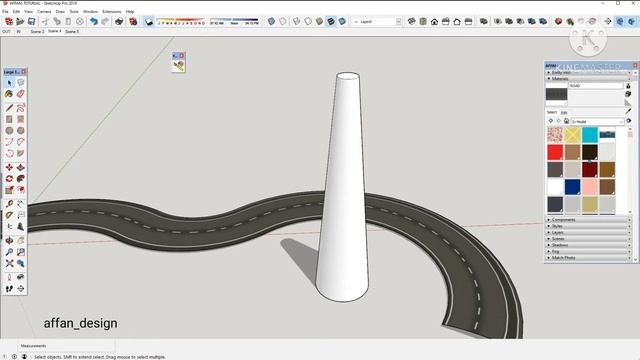Open the Draw menu
This screenshot has width=640, height=360.
tap(60, 11)
